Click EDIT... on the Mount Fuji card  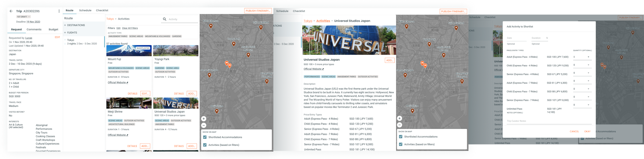pos(145,94)
